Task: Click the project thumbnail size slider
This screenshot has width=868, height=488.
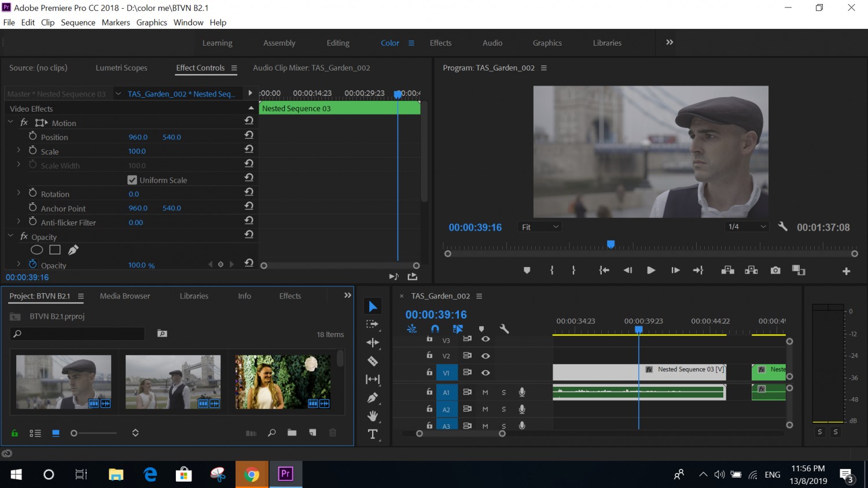Action: point(94,433)
